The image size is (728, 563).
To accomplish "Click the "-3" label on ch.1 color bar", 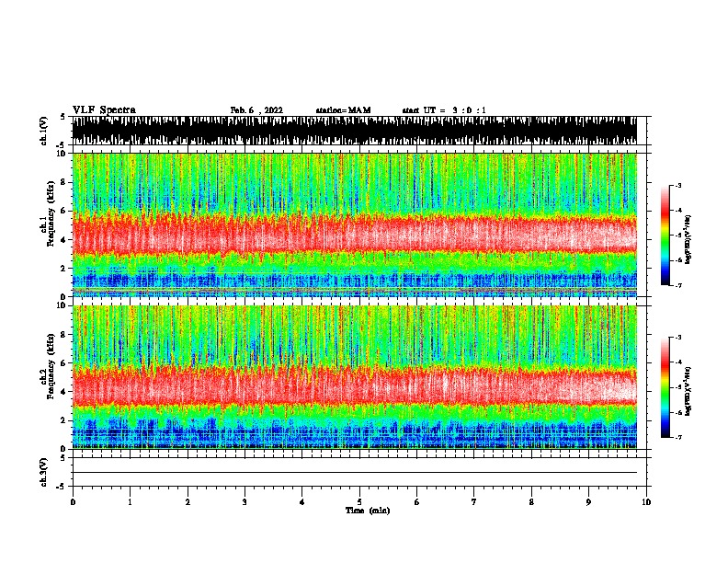I will point(678,185).
